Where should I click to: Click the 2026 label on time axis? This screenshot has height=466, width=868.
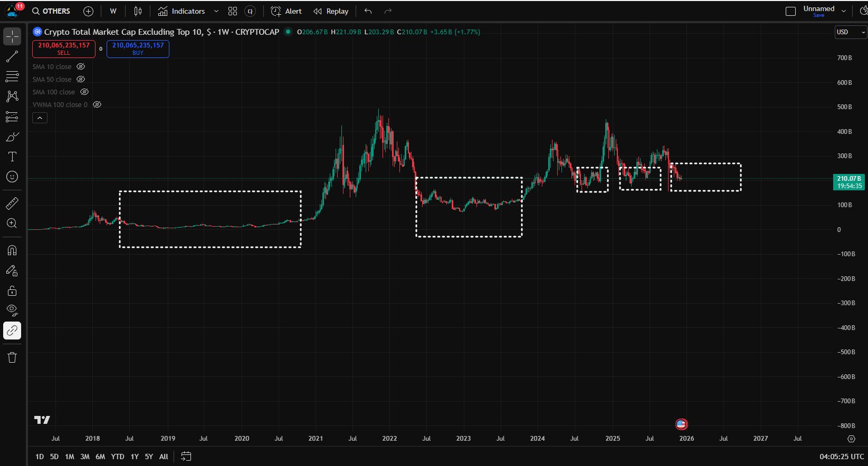coord(686,439)
